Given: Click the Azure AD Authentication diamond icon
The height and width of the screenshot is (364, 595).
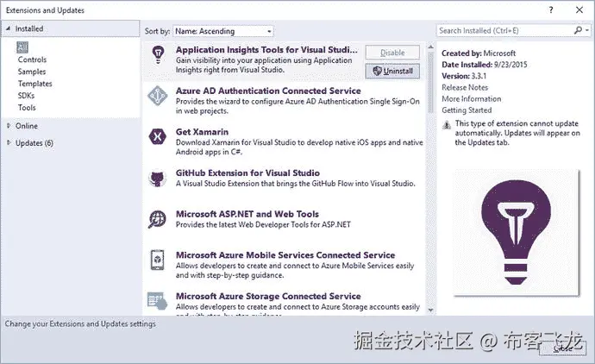Looking at the screenshot, I should pyautogui.click(x=158, y=96).
